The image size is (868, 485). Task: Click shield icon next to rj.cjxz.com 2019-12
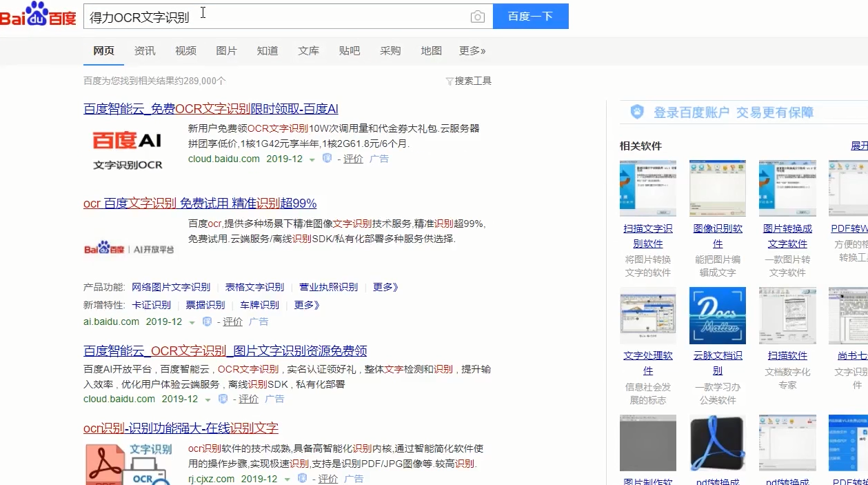(x=302, y=479)
